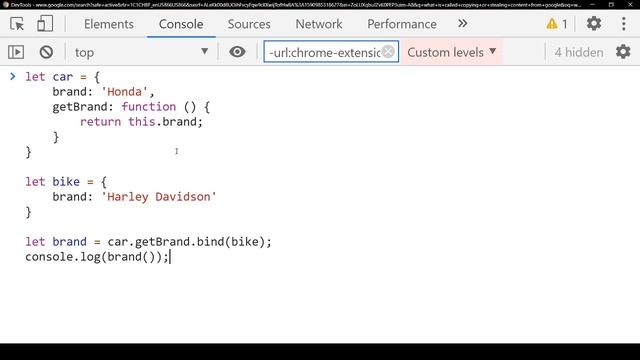The width and height of the screenshot is (640, 360).
Task: Click the 'Harley Davidson' string
Action: coord(159,197)
